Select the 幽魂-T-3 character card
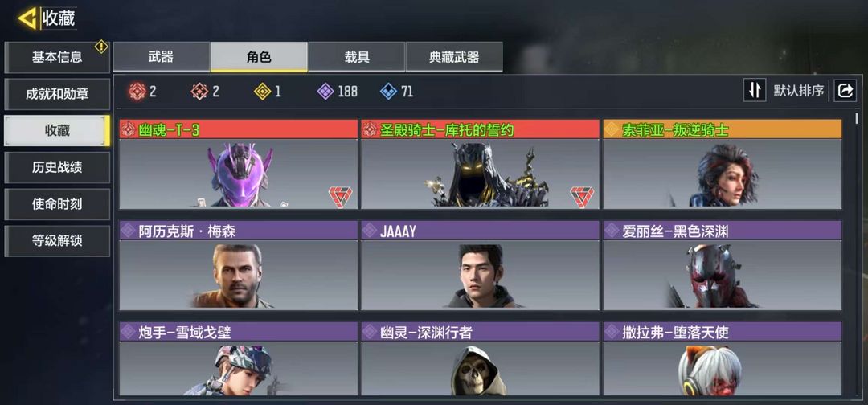 (239, 164)
